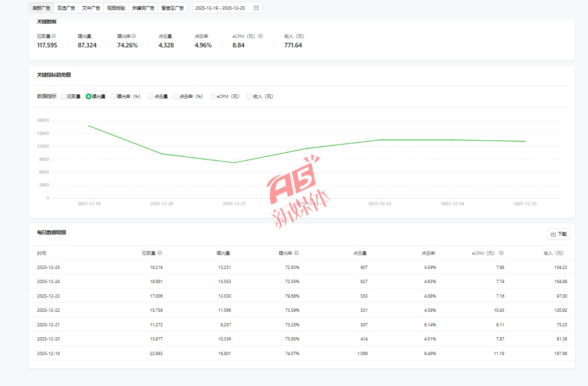The image size is (588, 386).
Task: Click help icon beside eCPM in summary
Action: pyautogui.click(x=260, y=36)
